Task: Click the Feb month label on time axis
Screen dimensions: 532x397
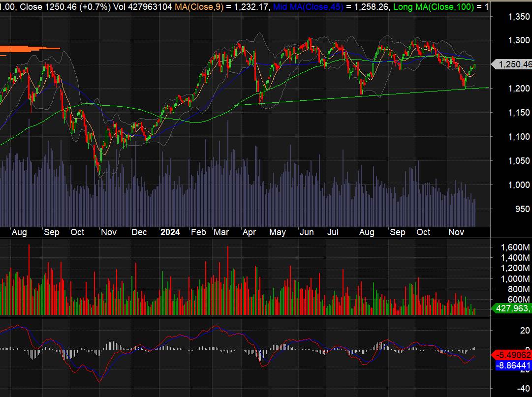Action: (198, 232)
